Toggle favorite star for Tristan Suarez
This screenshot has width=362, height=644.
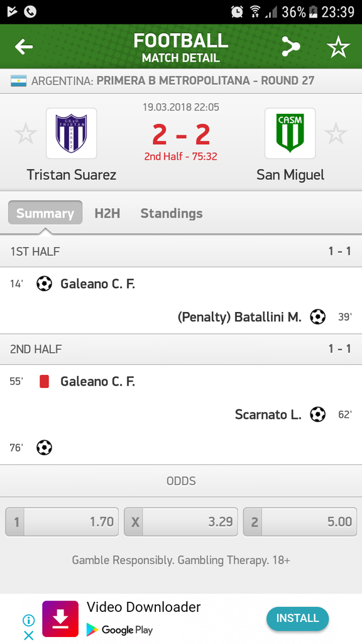click(25, 134)
